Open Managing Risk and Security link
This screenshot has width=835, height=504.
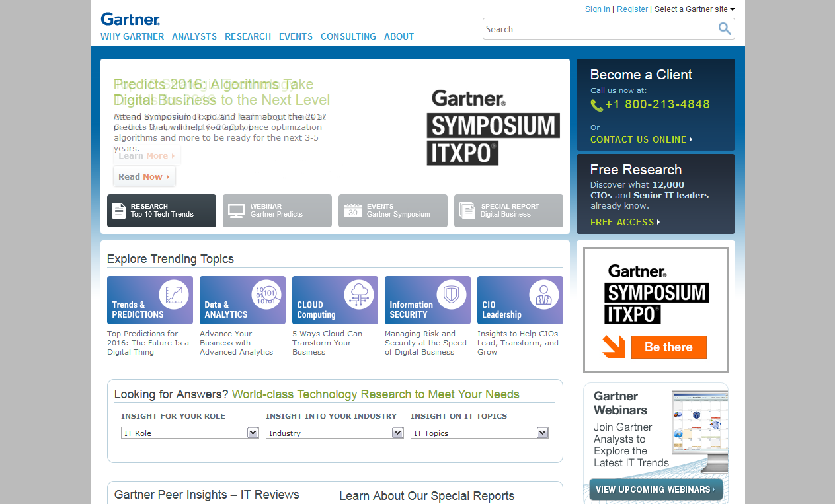426,343
